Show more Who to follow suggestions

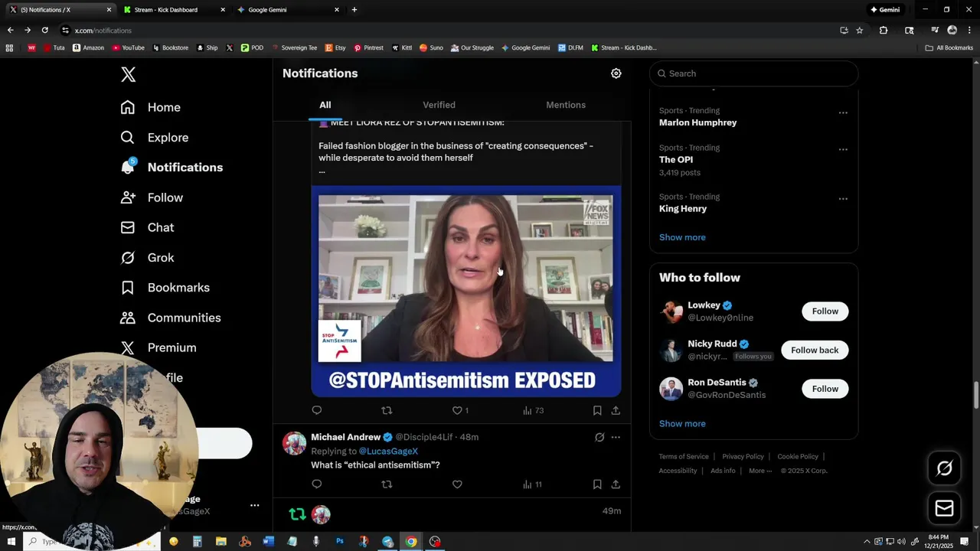pyautogui.click(x=682, y=423)
